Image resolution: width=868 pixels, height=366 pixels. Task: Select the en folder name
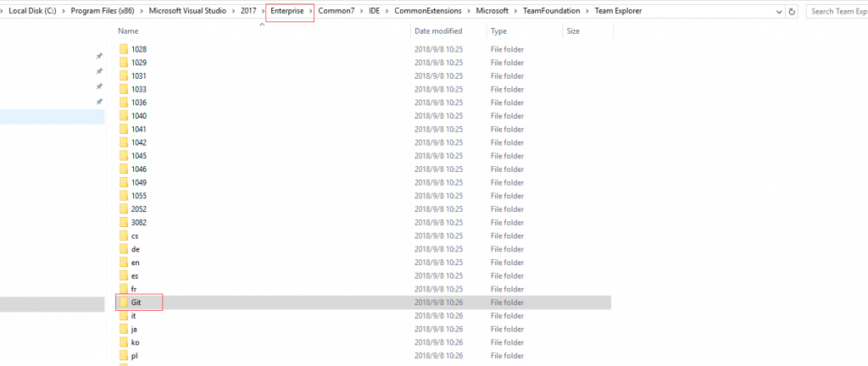pos(136,262)
